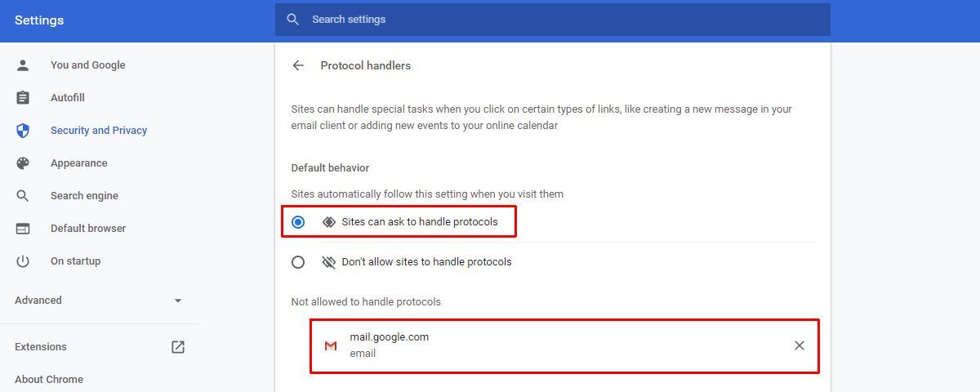Click the Gmail icon next to mail.google.com
980x392 pixels.
coord(331,346)
